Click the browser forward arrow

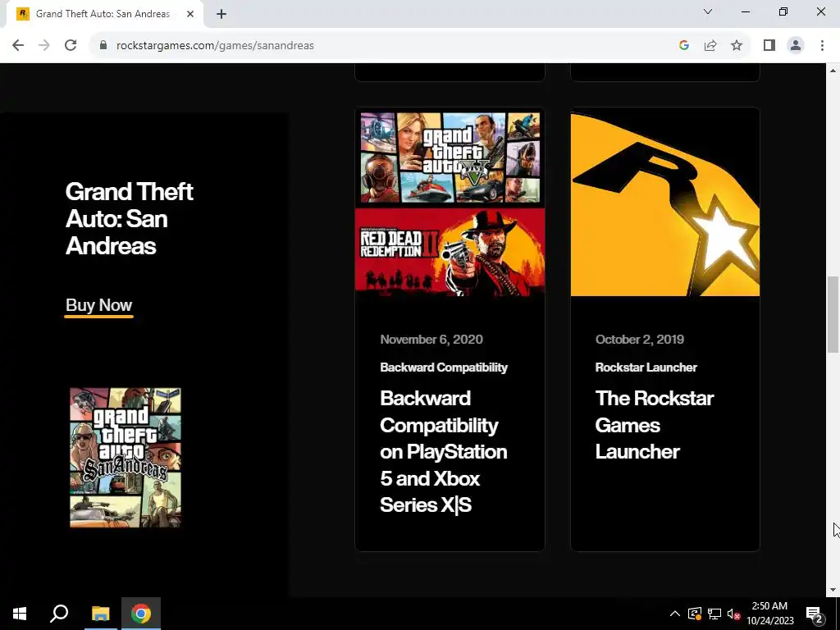pos(44,46)
